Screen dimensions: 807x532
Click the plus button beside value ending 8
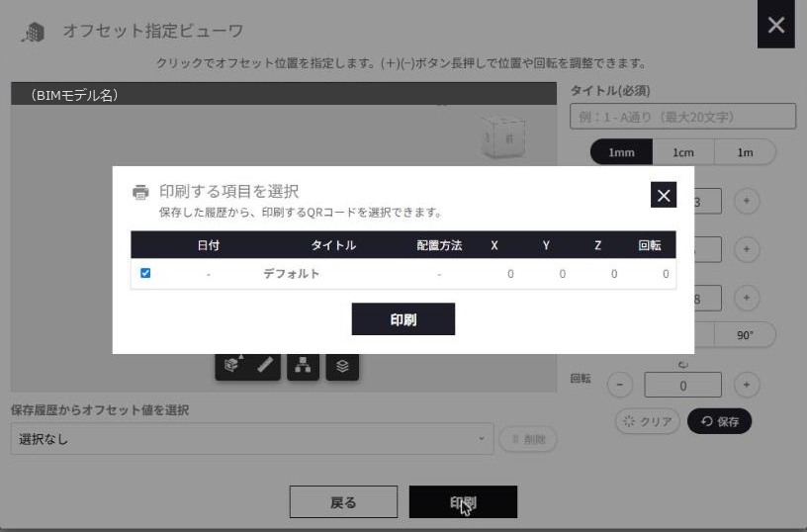pos(747,298)
